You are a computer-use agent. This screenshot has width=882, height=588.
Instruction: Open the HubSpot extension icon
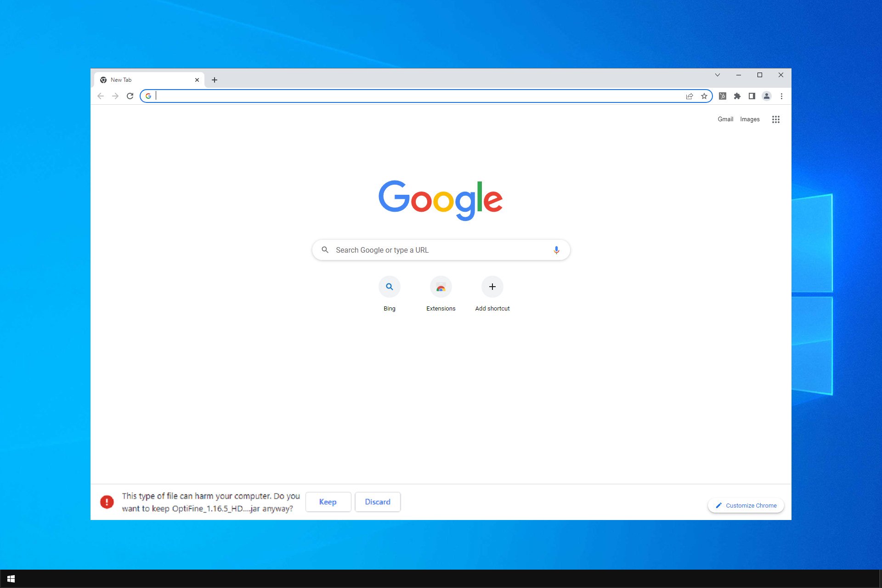point(723,96)
